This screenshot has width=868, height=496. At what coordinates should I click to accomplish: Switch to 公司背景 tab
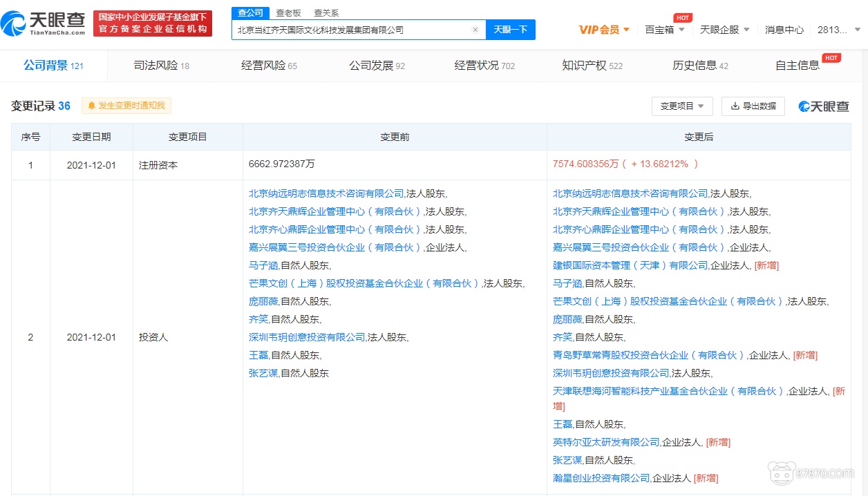click(x=53, y=66)
